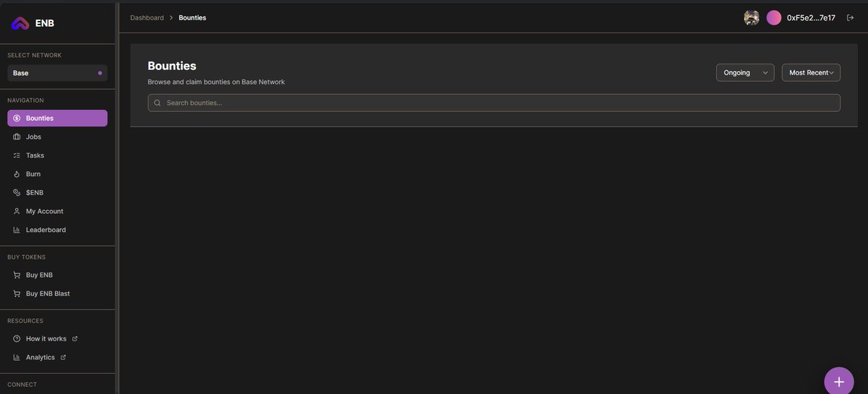The image size is (868, 394).
Task: Focus the Search bounties input field
Action: pyautogui.click(x=494, y=103)
